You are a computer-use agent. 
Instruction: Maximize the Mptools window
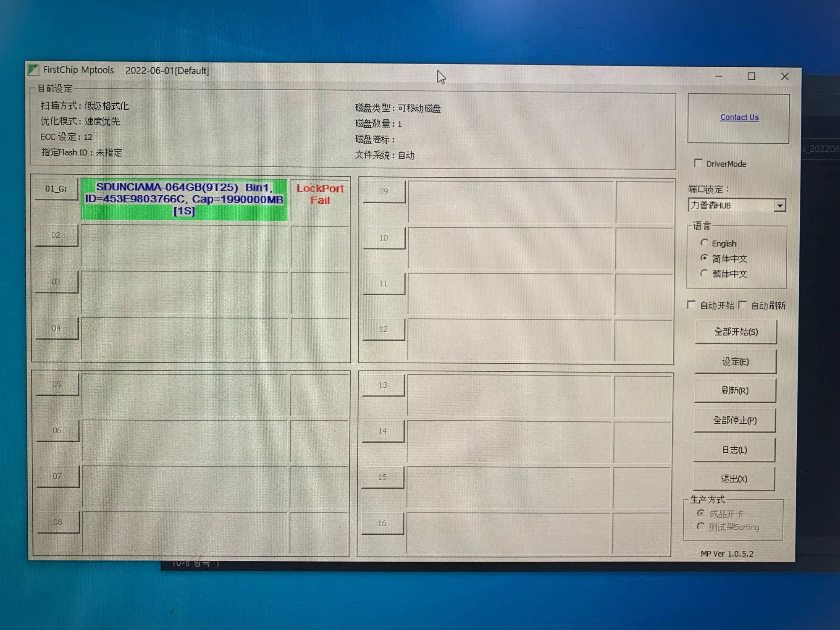(751, 76)
